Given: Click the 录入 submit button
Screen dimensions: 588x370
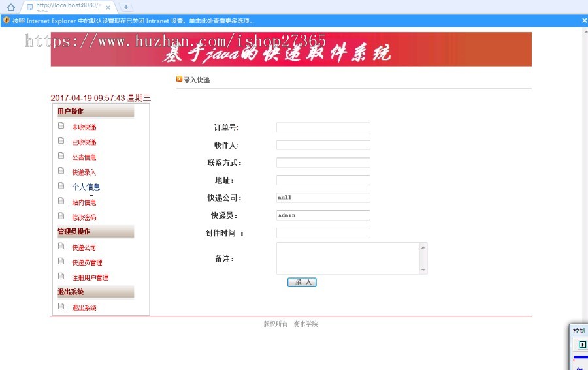Looking at the screenshot, I should [x=302, y=282].
